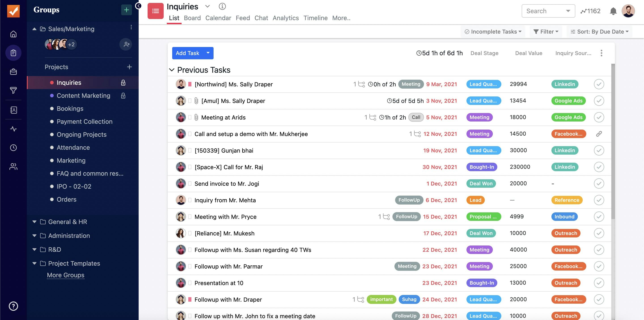Click the red priority flag on Followup with Mr. Draper
The height and width of the screenshot is (320, 644).
[190, 299]
